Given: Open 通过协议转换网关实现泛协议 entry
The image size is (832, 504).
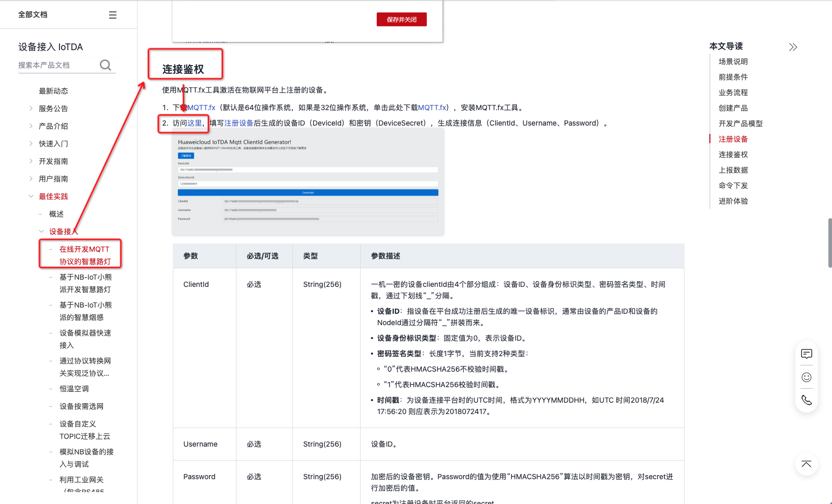Looking at the screenshot, I should pyautogui.click(x=85, y=367).
